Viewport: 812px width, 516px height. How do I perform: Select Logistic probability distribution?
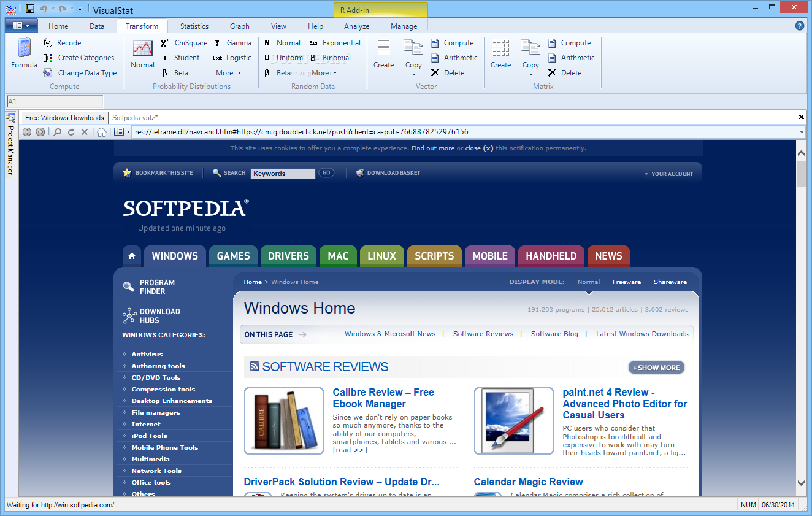click(232, 58)
